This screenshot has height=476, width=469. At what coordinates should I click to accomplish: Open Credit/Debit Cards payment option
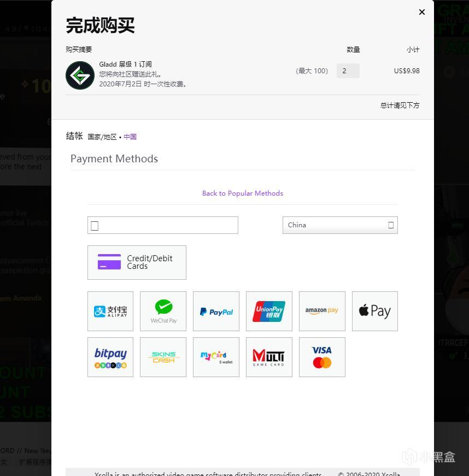tap(137, 262)
